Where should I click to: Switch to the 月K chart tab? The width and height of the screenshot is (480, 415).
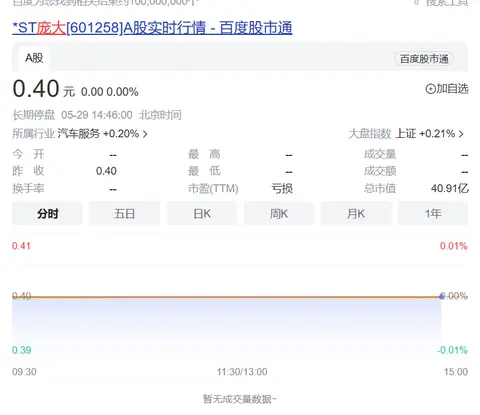(x=356, y=213)
